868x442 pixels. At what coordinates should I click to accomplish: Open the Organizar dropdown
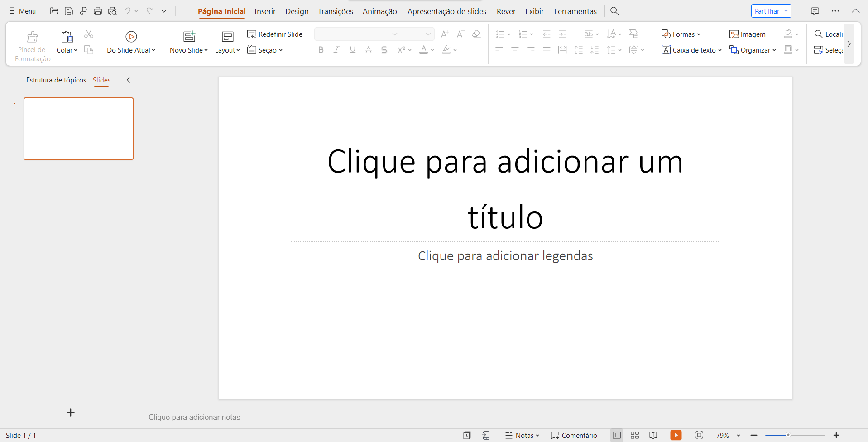753,50
